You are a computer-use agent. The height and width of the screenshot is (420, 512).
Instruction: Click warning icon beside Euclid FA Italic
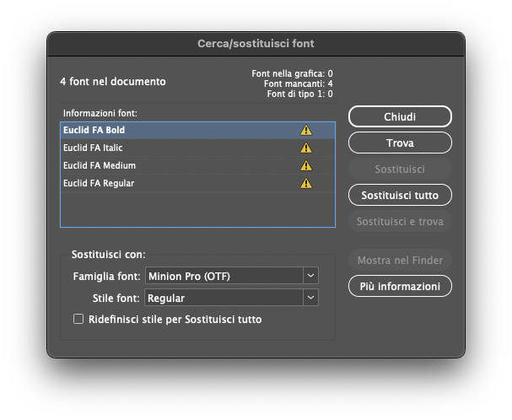(306, 148)
